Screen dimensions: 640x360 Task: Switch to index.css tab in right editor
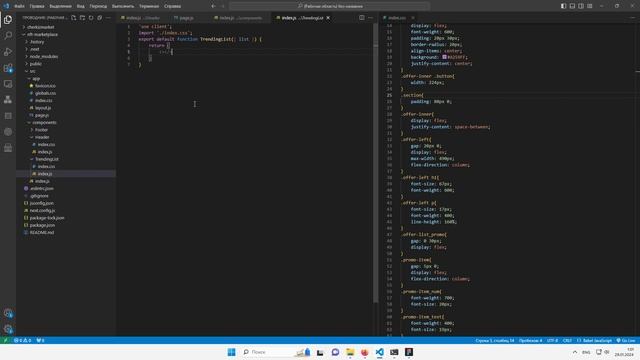pos(397,18)
